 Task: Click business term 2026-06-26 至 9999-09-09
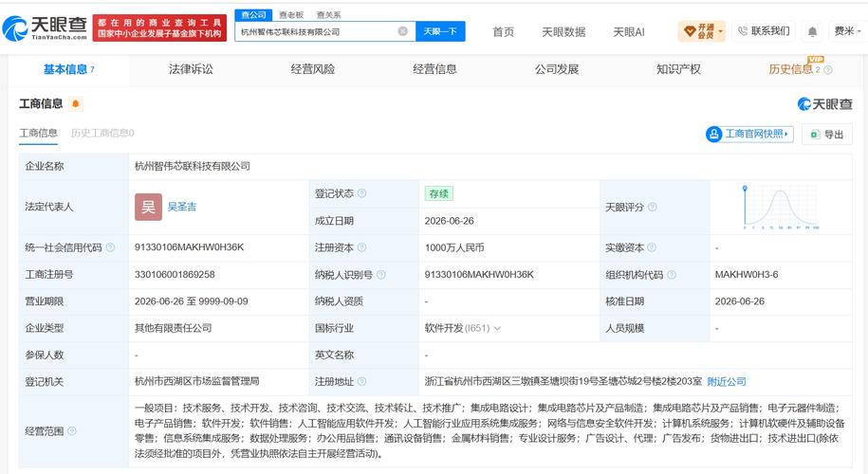191,301
